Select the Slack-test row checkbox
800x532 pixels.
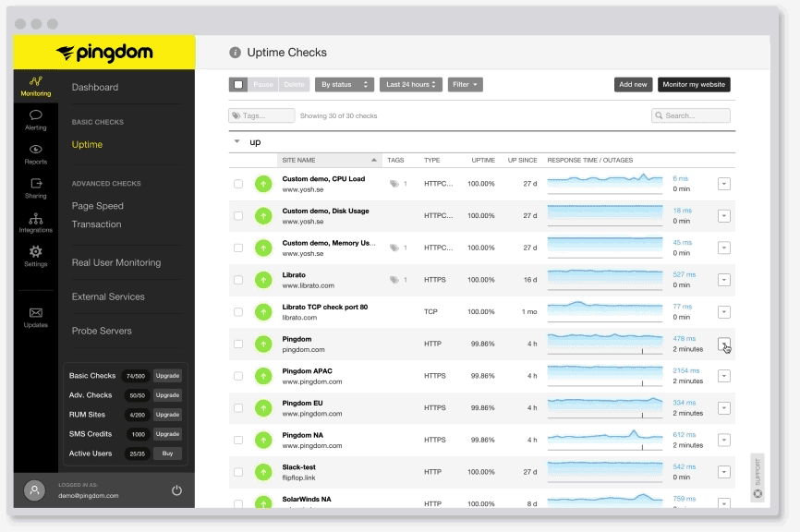238,472
